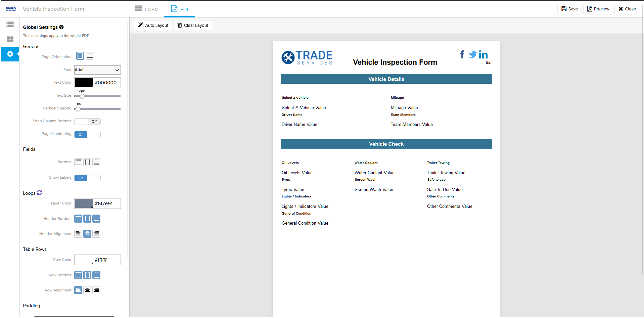This screenshot has height=318, width=644.
Task: Click the Clear Layout button
Action: click(x=193, y=26)
